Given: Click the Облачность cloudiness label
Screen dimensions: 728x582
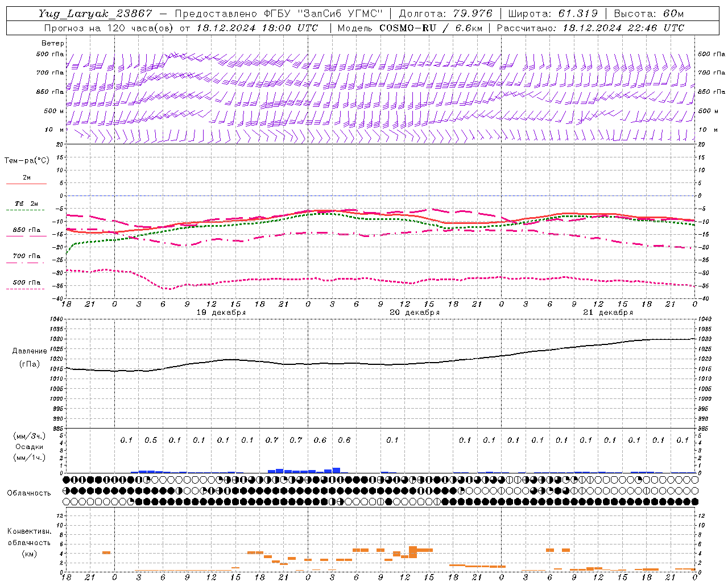Looking at the screenshot, I should coord(29,493).
